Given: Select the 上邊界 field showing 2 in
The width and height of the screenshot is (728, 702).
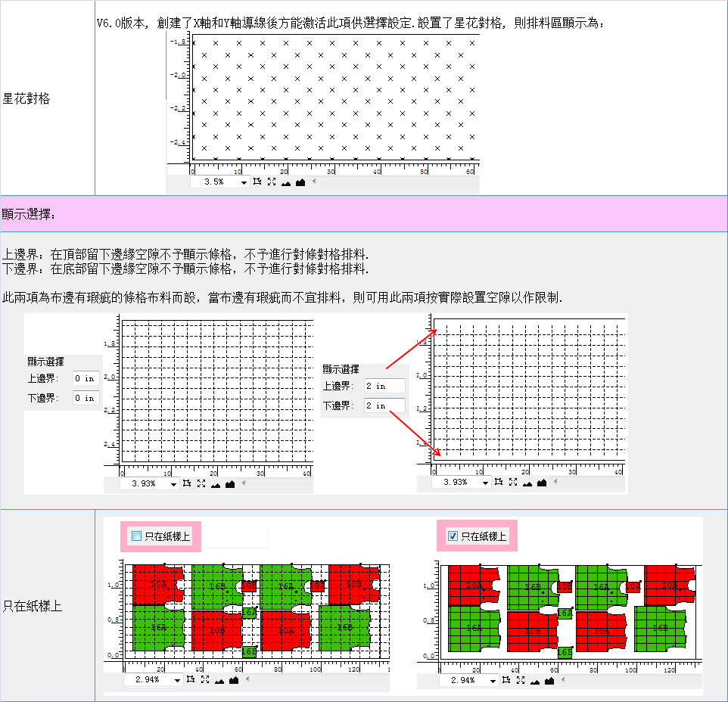Looking at the screenshot, I should [x=384, y=386].
